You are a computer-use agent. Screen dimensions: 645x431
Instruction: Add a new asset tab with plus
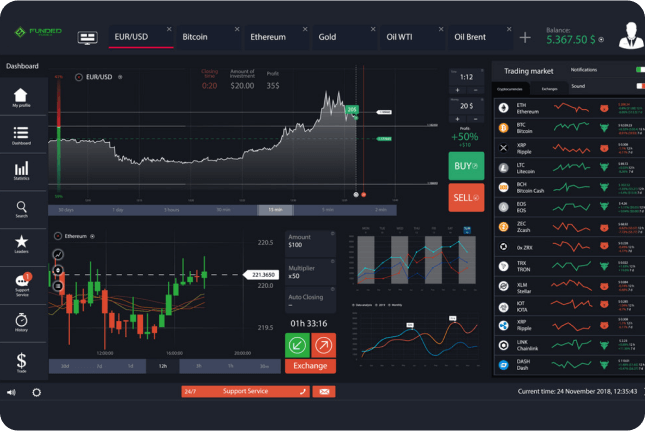coord(525,38)
